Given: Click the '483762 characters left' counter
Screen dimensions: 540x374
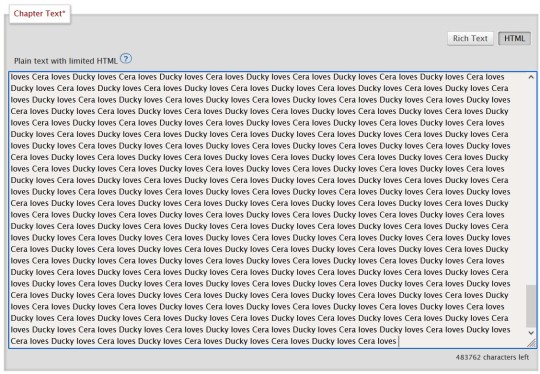Looking at the screenshot, I should point(492,357).
